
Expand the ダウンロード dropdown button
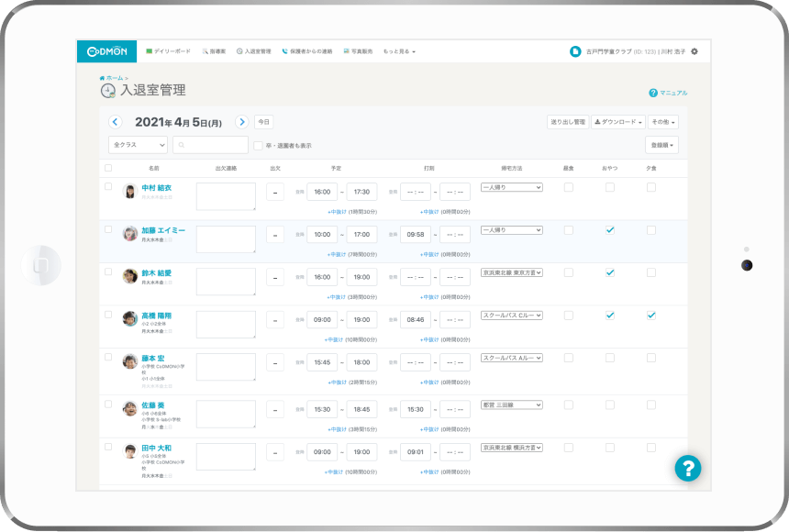pyautogui.click(x=617, y=121)
